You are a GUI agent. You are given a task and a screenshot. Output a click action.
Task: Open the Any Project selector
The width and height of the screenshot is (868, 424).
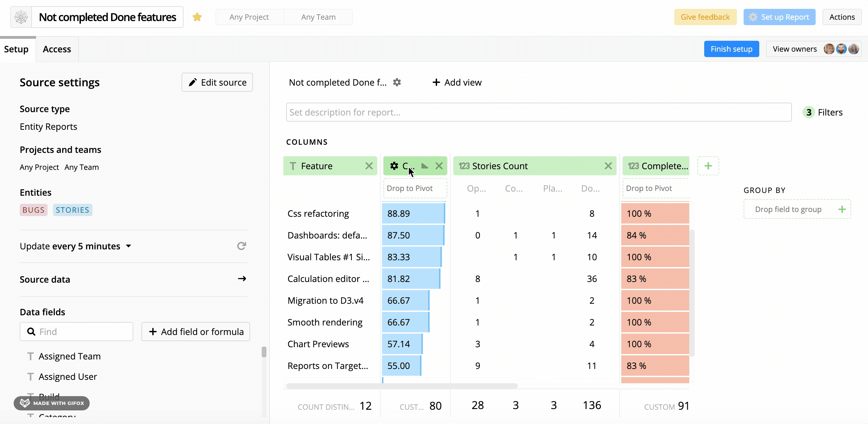tap(249, 17)
